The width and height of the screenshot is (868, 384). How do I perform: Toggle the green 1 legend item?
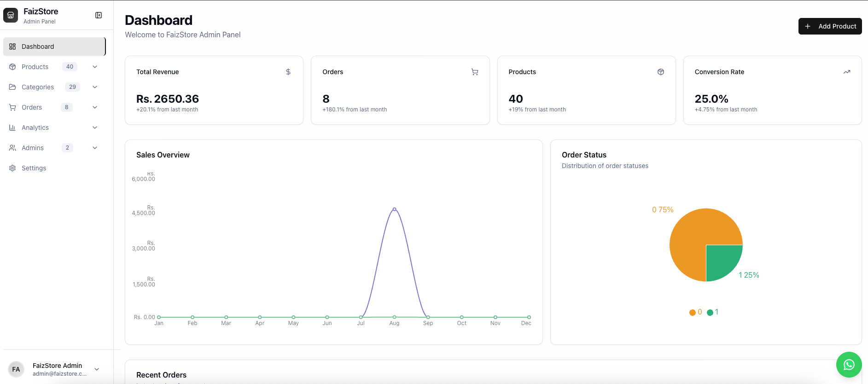pyautogui.click(x=713, y=312)
